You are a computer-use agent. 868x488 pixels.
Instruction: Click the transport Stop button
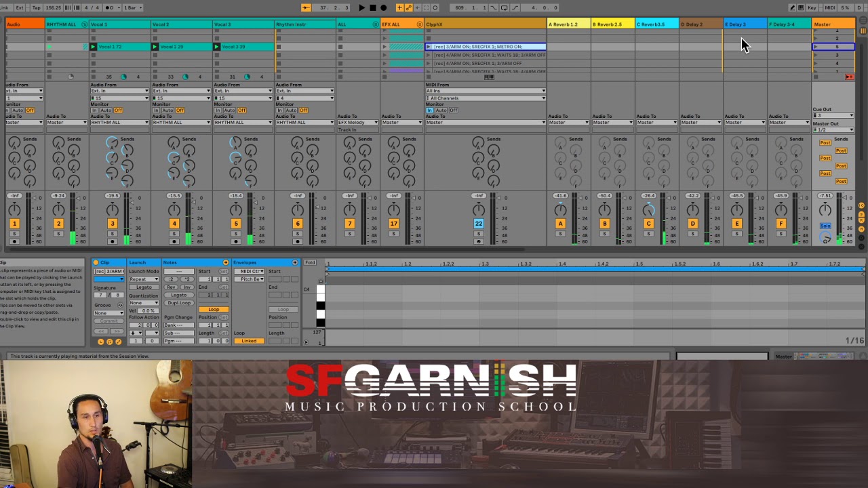372,7
